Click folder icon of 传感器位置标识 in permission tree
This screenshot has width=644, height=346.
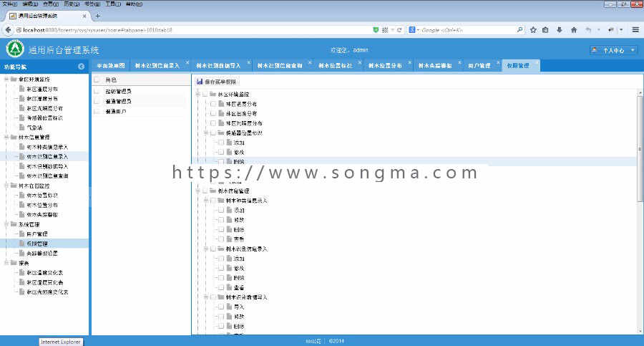[221, 133]
